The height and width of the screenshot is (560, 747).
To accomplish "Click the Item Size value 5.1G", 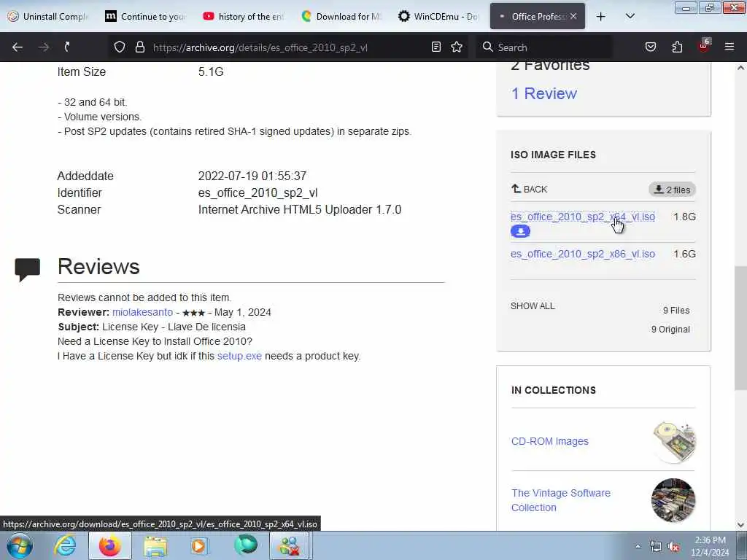I will point(211,72).
